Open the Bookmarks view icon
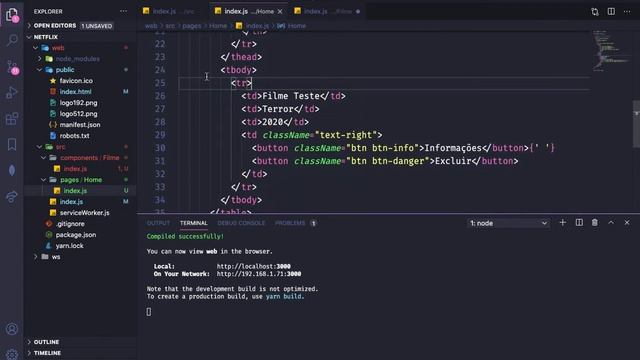This screenshot has height=360, width=640. [x=12, y=144]
